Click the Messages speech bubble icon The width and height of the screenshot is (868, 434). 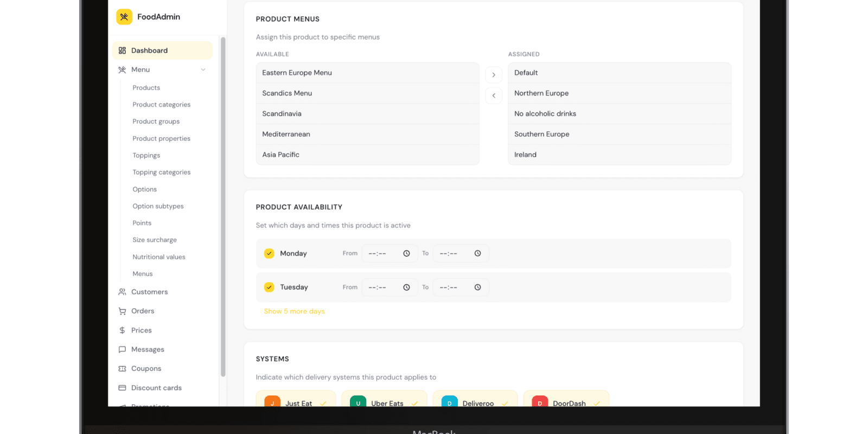122,349
